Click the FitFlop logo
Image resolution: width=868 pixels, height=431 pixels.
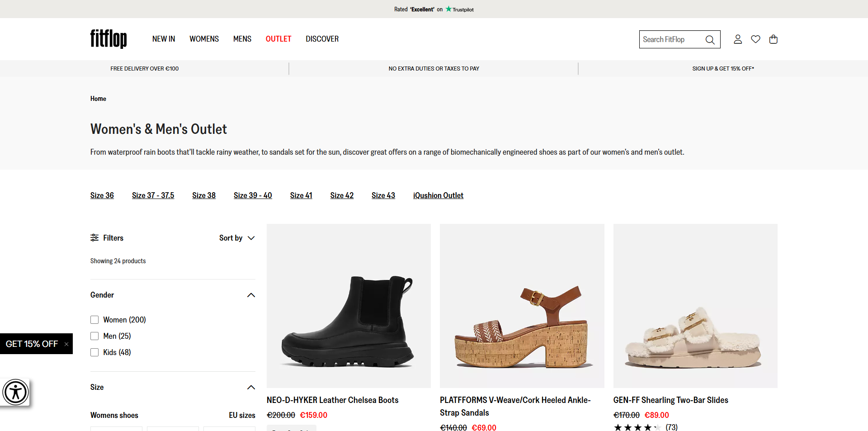tap(108, 39)
